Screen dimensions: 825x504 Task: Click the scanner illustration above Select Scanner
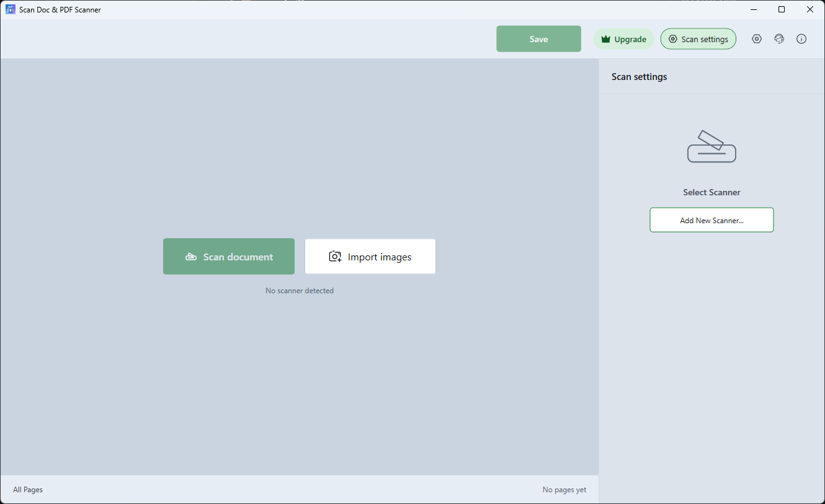click(x=711, y=146)
